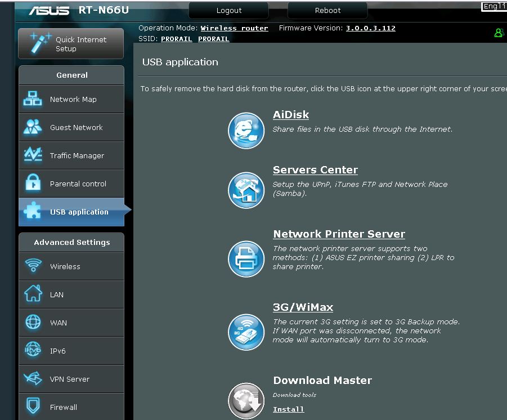Click the Install link under Download Master
The height and width of the screenshot is (420, 507).
(289, 409)
